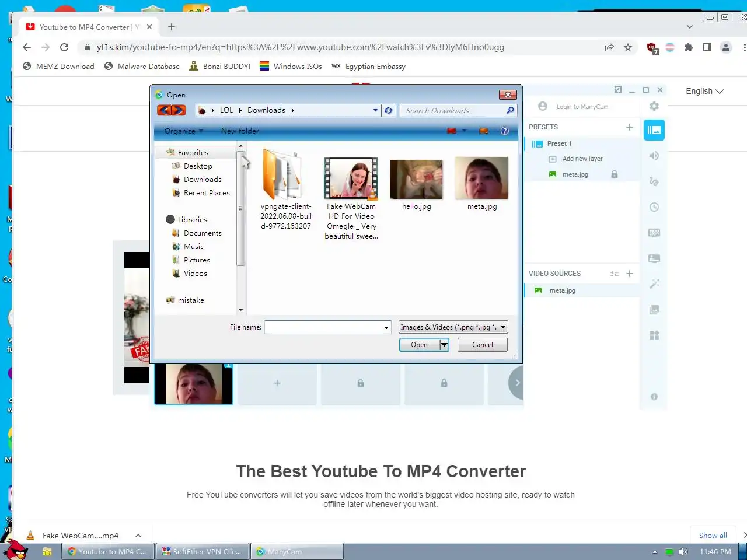Click New folder in Open dialog
This screenshot has width=747, height=560.
point(240,131)
